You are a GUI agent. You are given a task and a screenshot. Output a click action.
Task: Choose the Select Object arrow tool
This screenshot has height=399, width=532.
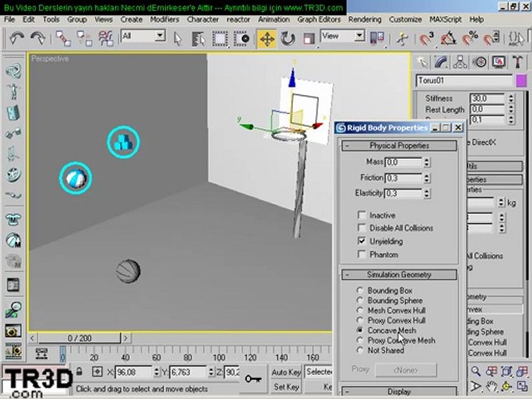(x=177, y=39)
